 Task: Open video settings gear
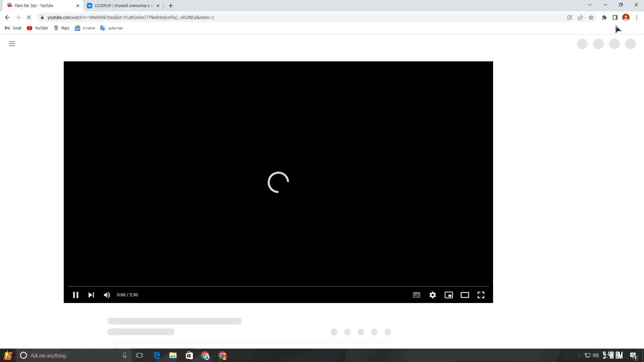click(x=433, y=295)
